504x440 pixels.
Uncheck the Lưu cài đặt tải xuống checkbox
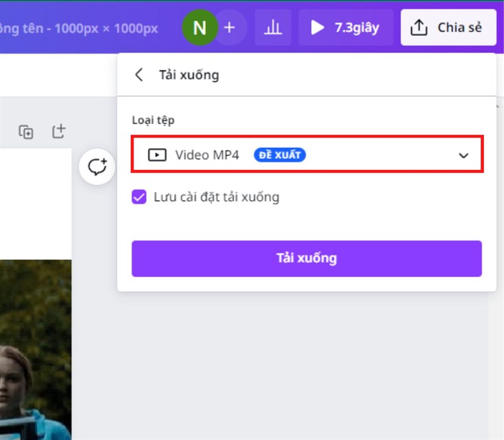click(140, 198)
